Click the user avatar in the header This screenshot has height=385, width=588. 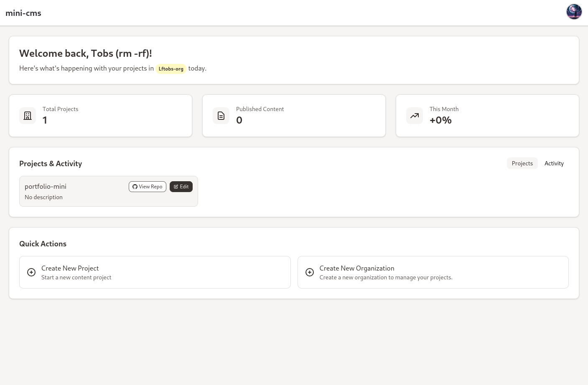pos(574,12)
